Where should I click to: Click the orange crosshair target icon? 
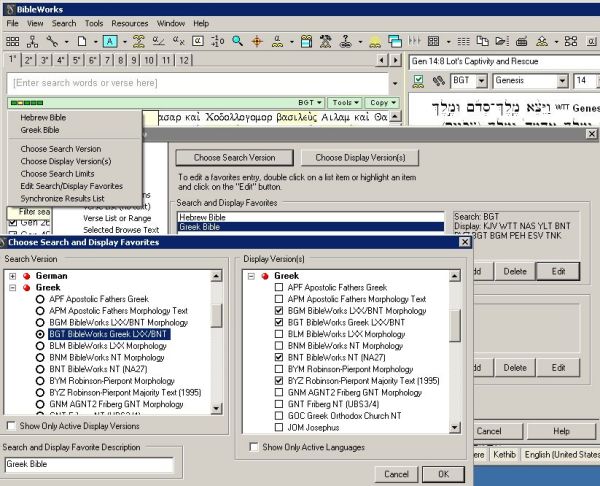[x=257, y=41]
